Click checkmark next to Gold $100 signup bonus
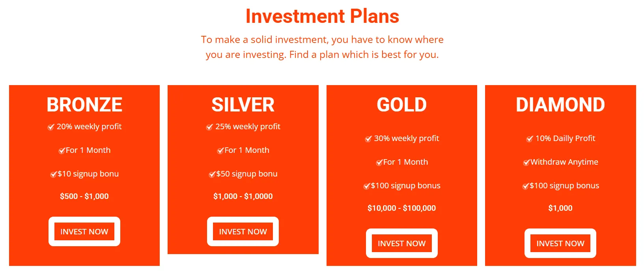 [x=367, y=186]
